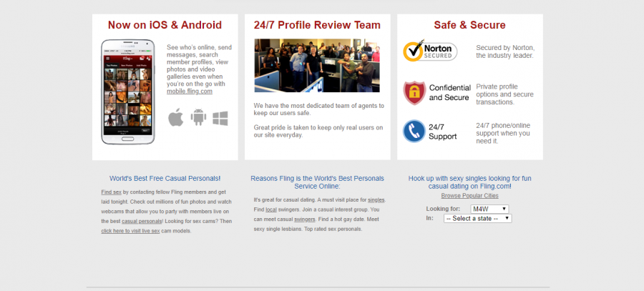The width and height of the screenshot is (644, 291).
Task: Open the 'Looking for' M4W dropdown
Action: pyautogui.click(x=489, y=209)
